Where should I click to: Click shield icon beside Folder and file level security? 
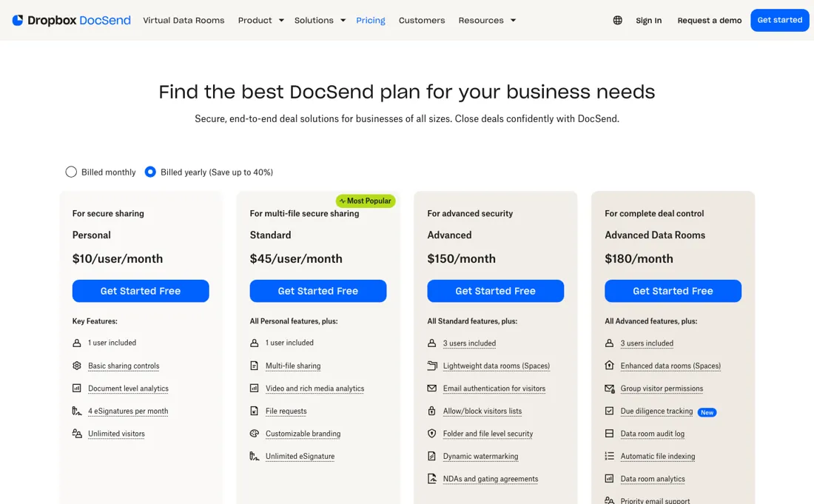(x=432, y=434)
